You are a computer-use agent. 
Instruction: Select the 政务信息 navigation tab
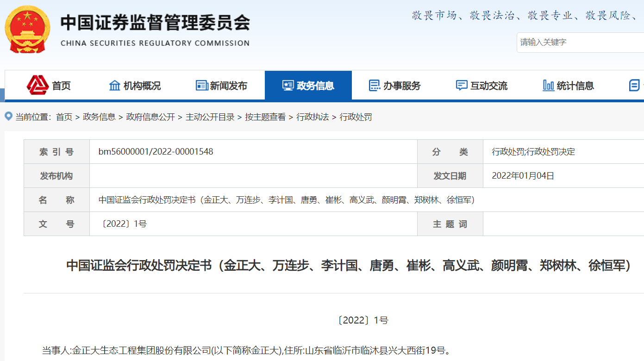coord(308,86)
